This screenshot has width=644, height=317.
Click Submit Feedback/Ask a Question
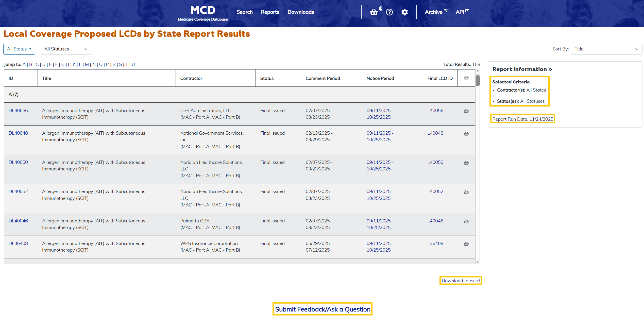(323, 309)
